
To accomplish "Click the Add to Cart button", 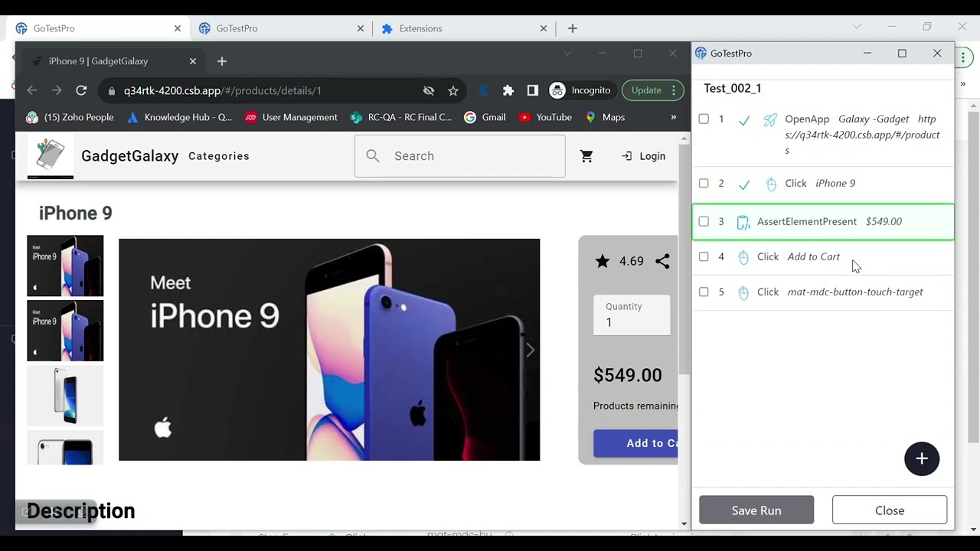I will click(x=635, y=443).
